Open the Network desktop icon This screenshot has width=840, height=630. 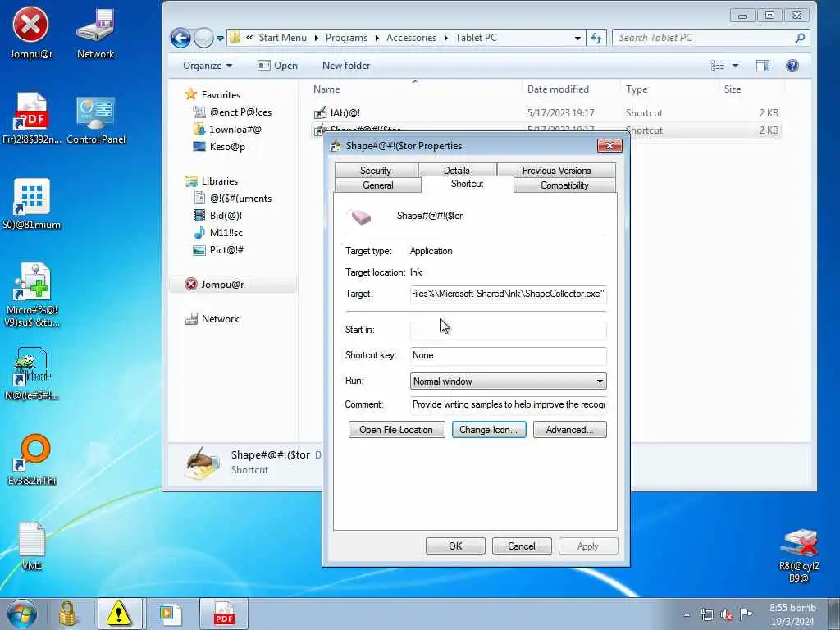(x=95, y=32)
